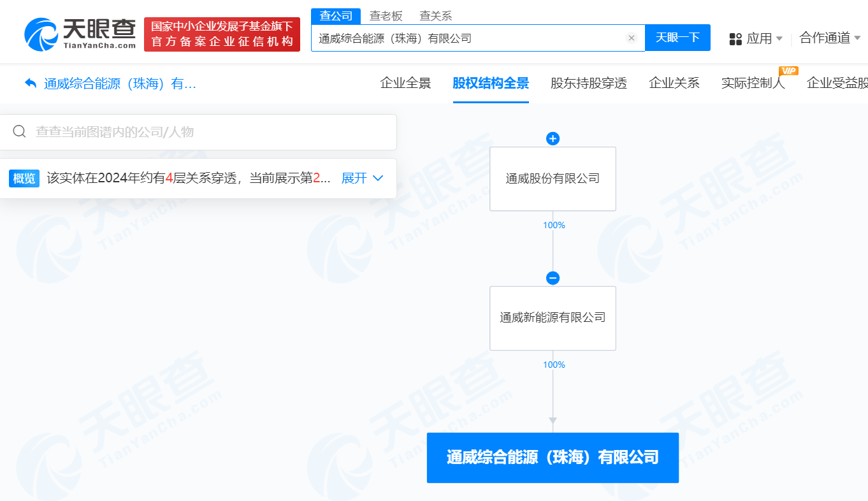The height and width of the screenshot is (501, 868).
Task: Select the 通威股份有限公司 node
Action: (553, 178)
